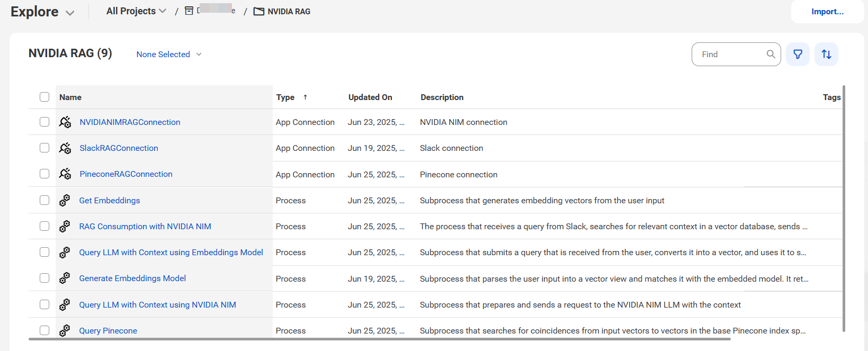
Task: Sort by the Name column header
Action: (70, 97)
